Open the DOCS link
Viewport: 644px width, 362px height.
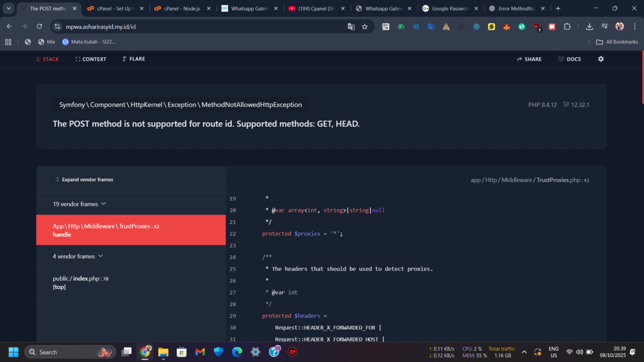pos(569,59)
